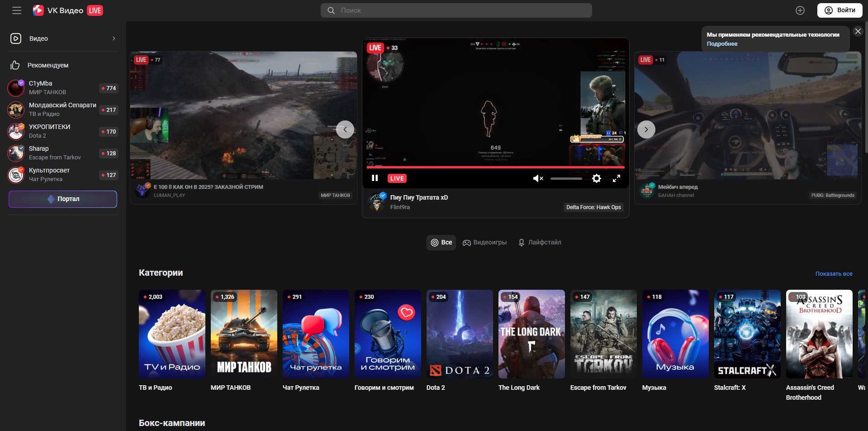Click the Бокс-кампании section heading

[171, 423]
